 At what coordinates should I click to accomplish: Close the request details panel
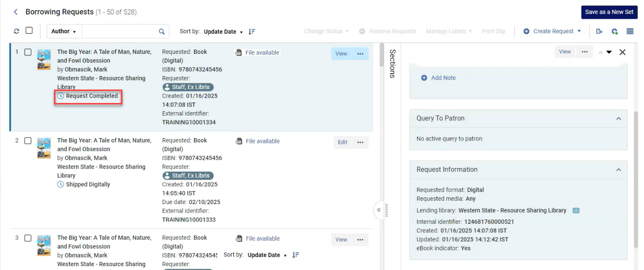[x=622, y=52]
